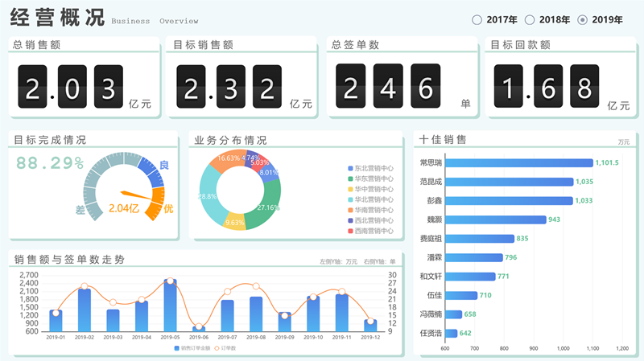Click 华北营销中心 cyan legend icon

pyautogui.click(x=349, y=199)
